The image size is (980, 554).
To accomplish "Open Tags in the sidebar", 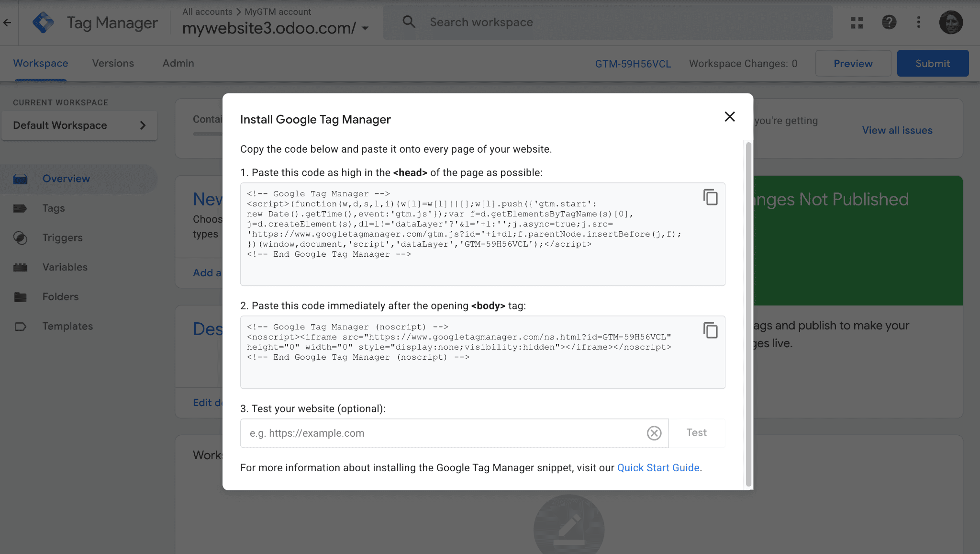I will (53, 208).
